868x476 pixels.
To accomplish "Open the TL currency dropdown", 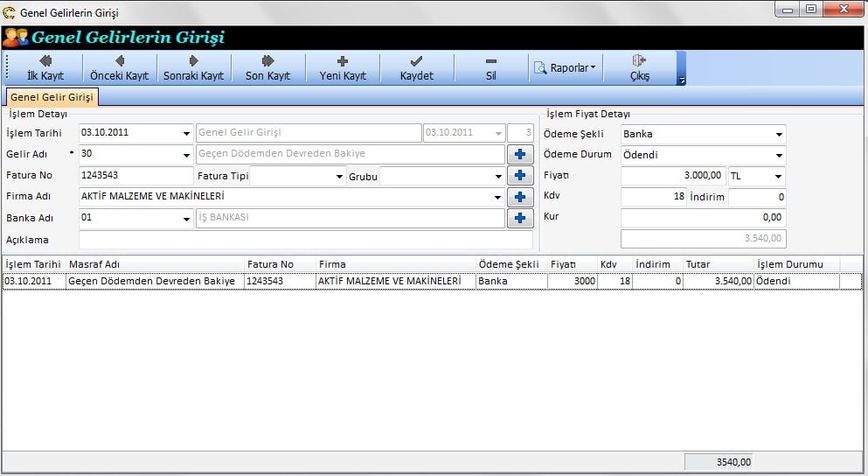I will pos(778,177).
